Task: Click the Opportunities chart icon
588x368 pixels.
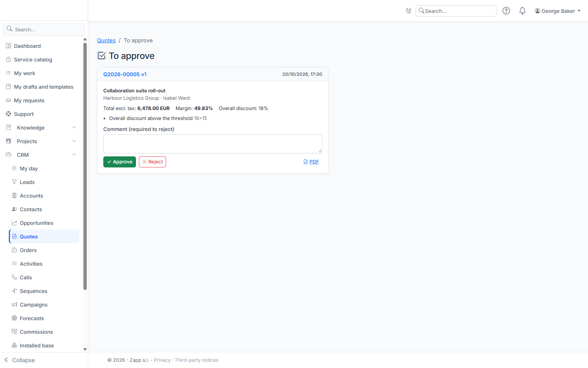Action: 14,223
